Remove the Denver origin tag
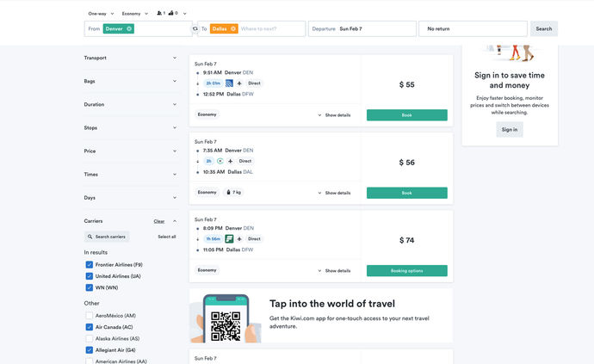Image resolution: width=594 pixels, height=364 pixels. pos(129,28)
